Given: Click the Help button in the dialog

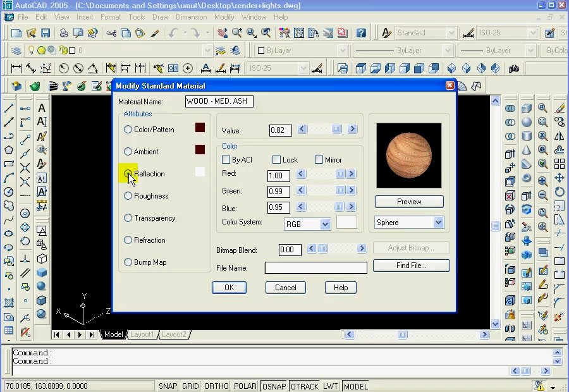Looking at the screenshot, I should pos(340,288).
